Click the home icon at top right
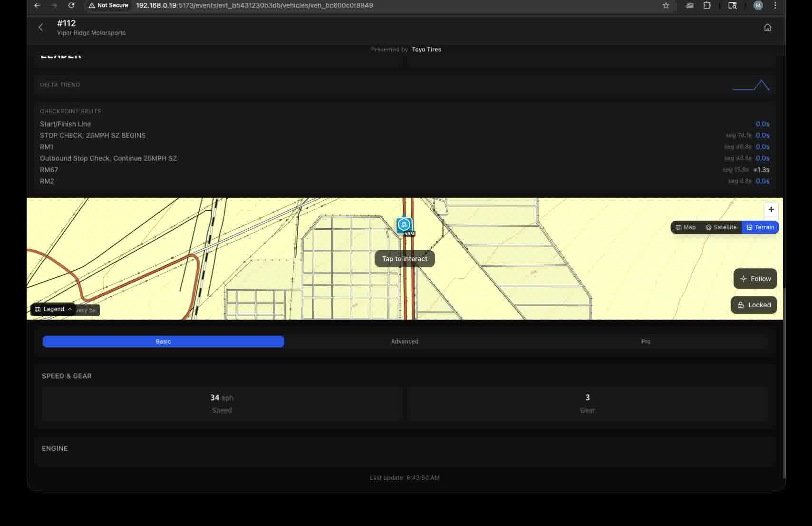Image resolution: width=812 pixels, height=526 pixels. pos(768,27)
